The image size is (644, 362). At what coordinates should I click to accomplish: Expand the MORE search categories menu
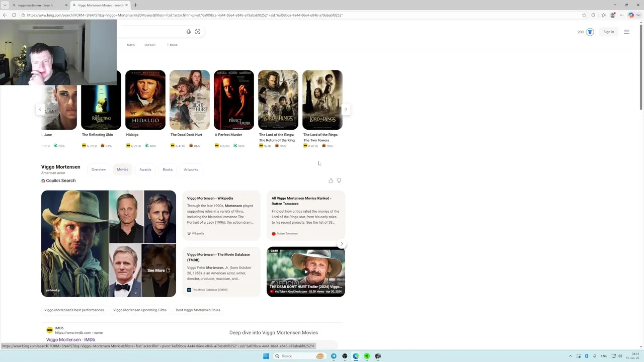172,45
